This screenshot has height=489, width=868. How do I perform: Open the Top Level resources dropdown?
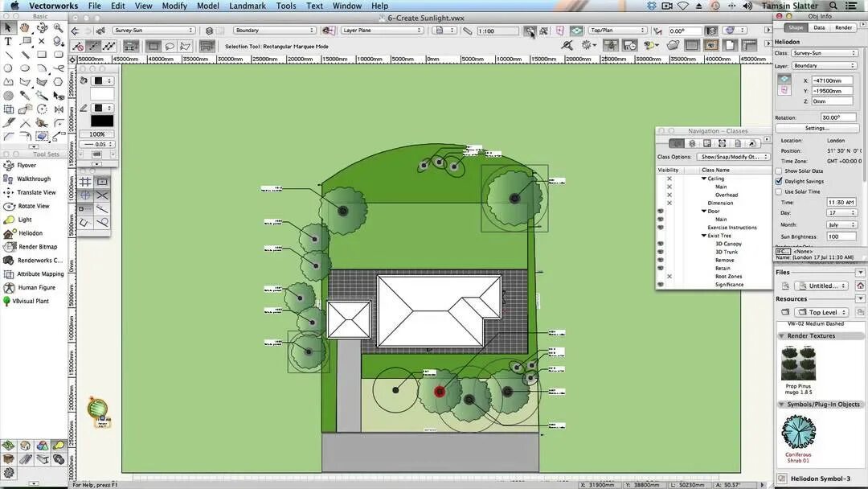tap(823, 312)
